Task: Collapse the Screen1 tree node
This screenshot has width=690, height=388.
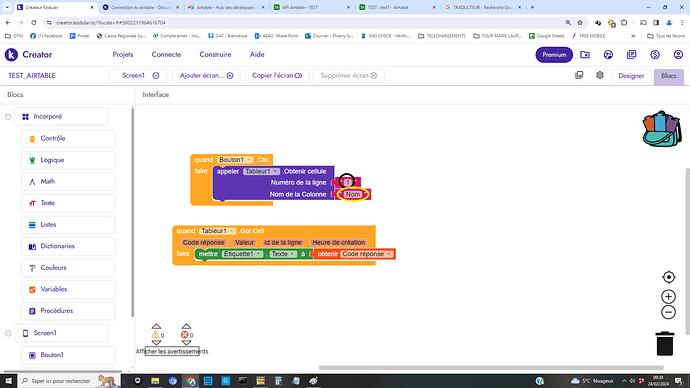Action: (x=8, y=333)
